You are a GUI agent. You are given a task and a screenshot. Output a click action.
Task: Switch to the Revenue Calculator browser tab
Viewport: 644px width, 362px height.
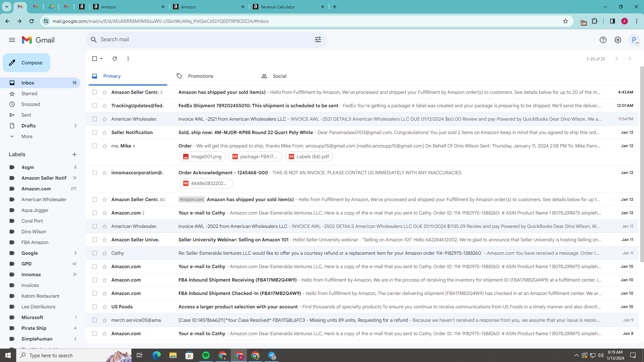tap(289, 7)
